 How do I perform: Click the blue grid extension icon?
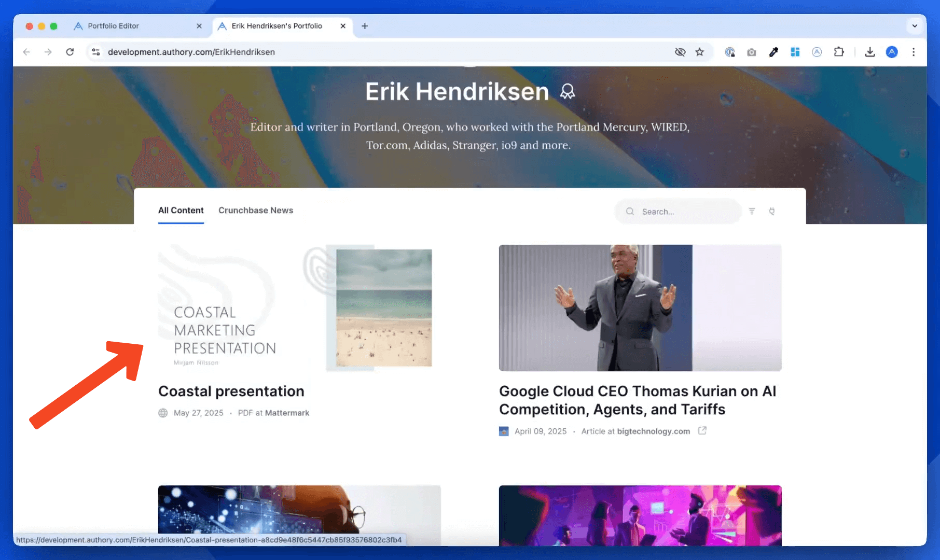pos(795,52)
